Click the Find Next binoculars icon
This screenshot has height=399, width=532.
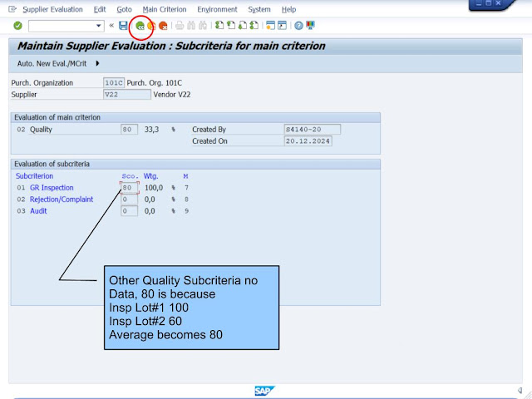pos(203,26)
